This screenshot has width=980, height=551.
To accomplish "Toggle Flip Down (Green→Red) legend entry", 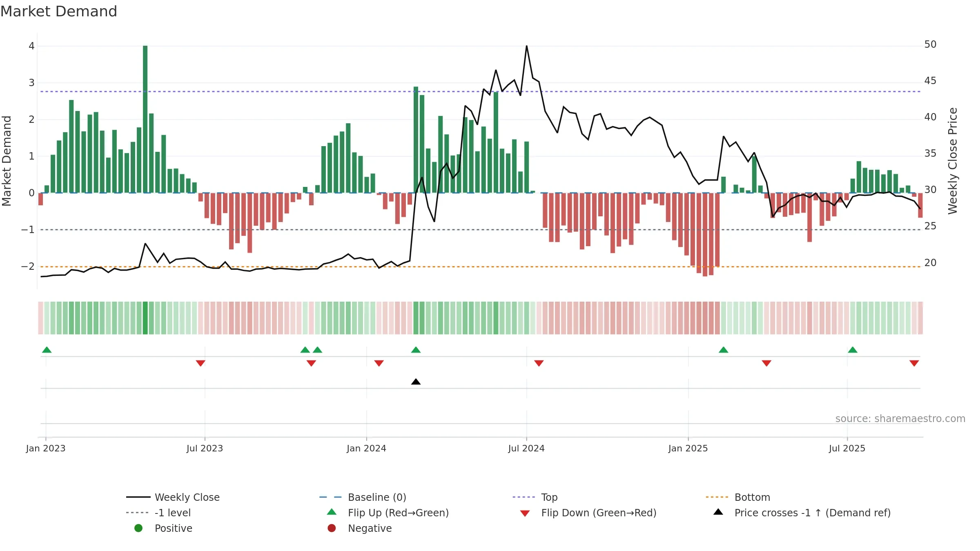I will (x=588, y=513).
